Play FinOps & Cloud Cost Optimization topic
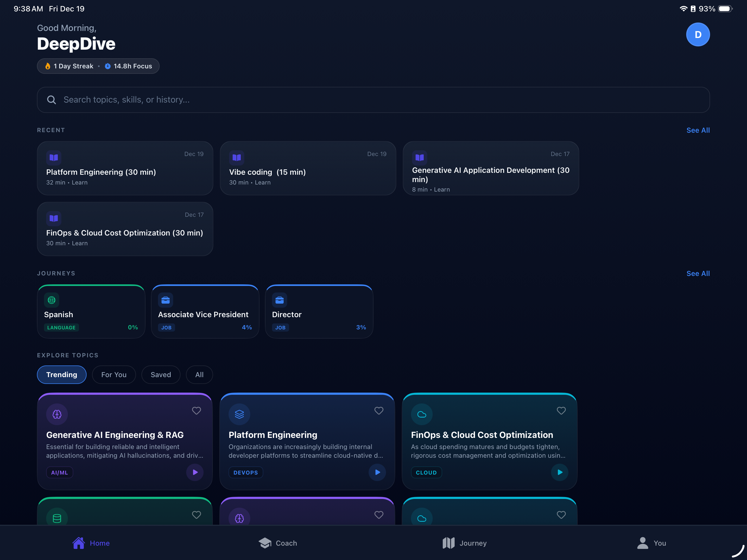Screen dimensions: 747x560 tap(560, 472)
